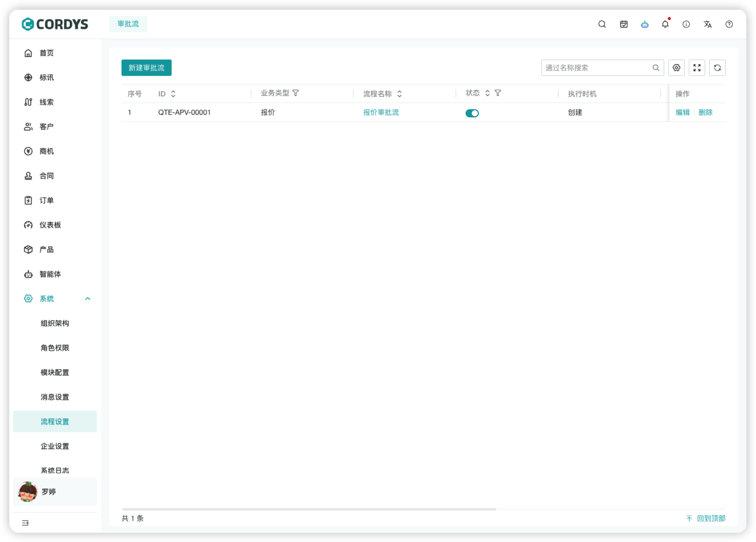Switch language with the translate icon
756x542 pixels.
[x=707, y=24]
